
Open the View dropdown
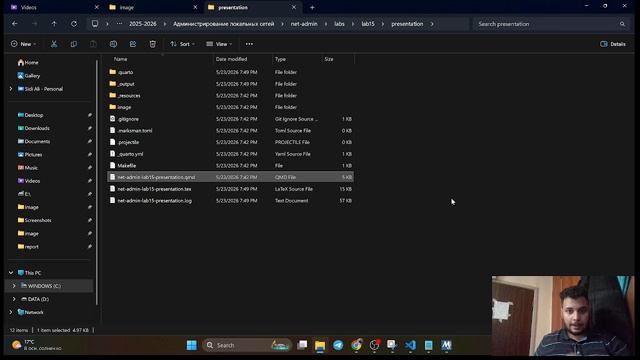pyautogui.click(x=219, y=44)
